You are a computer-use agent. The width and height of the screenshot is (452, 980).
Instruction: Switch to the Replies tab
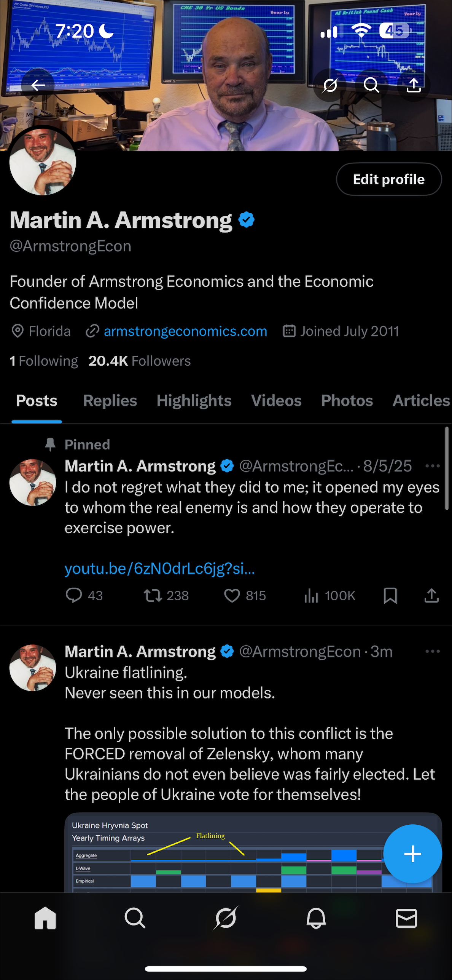click(x=110, y=401)
